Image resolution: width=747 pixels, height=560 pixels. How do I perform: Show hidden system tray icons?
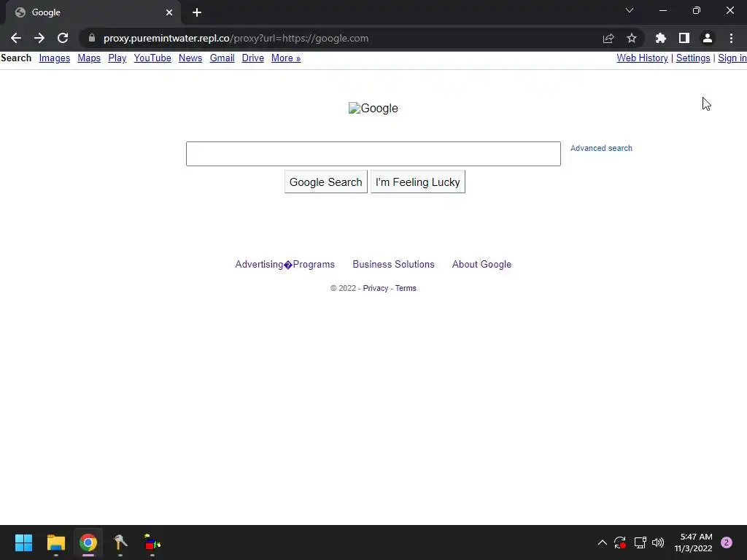click(x=602, y=542)
